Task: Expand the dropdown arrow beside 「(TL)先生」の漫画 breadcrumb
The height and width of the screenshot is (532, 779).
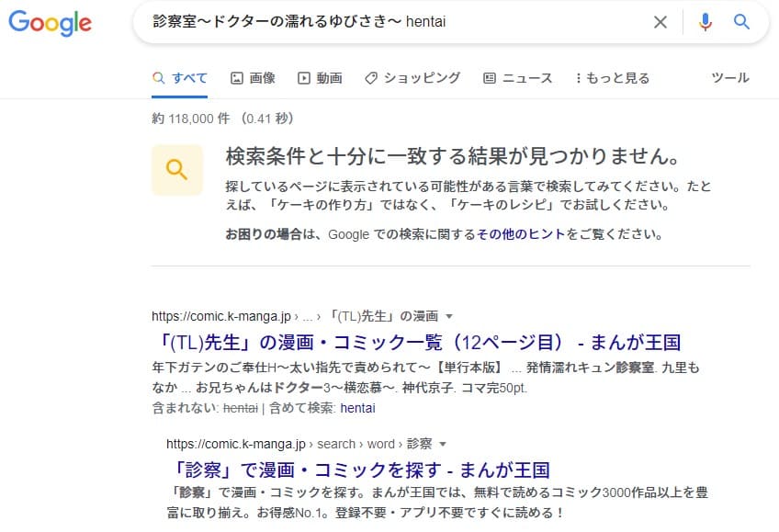Action: [x=449, y=316]
